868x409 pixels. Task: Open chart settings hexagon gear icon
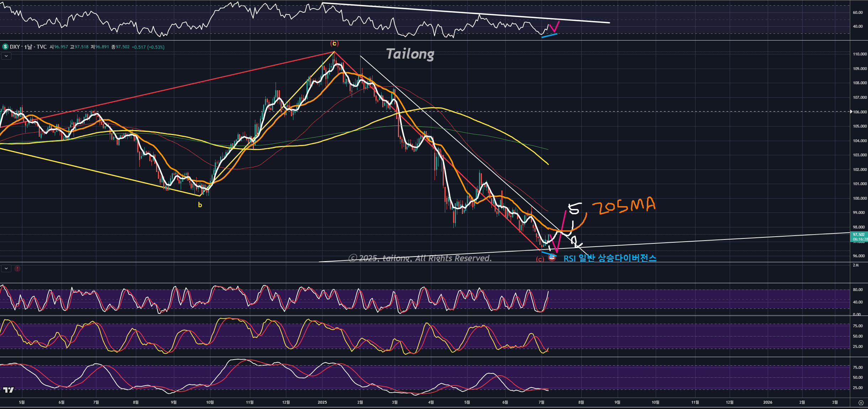point(861,403)
